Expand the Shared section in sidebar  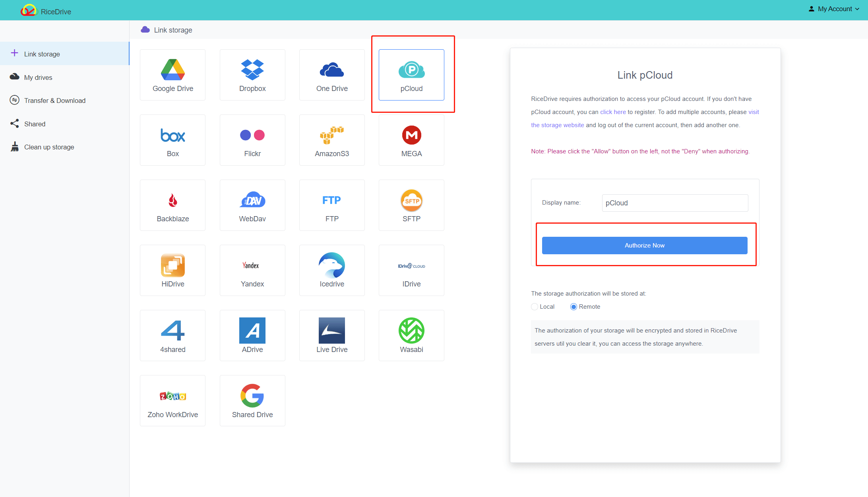tap(34, 123)
